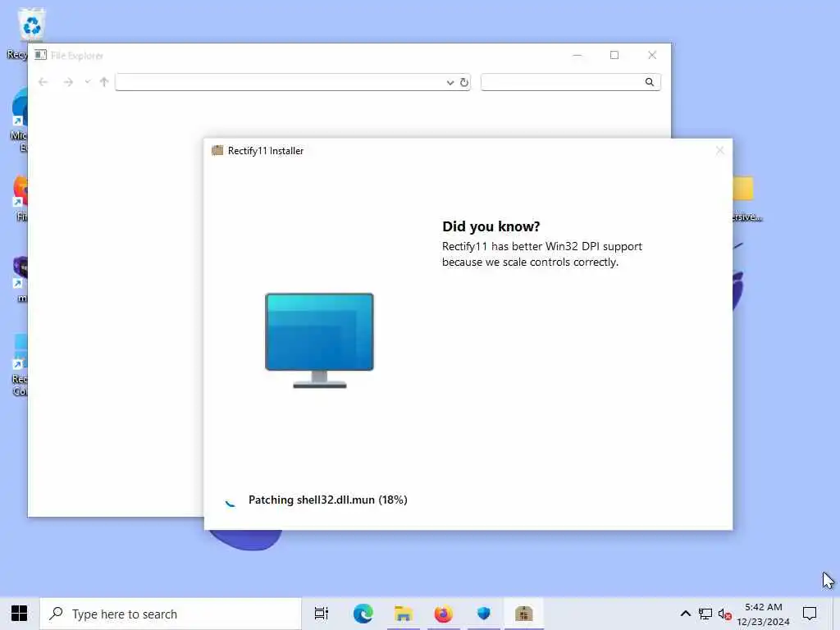
Task: Select the yellow folder on the desktop
Action: [x=743, y=188]
